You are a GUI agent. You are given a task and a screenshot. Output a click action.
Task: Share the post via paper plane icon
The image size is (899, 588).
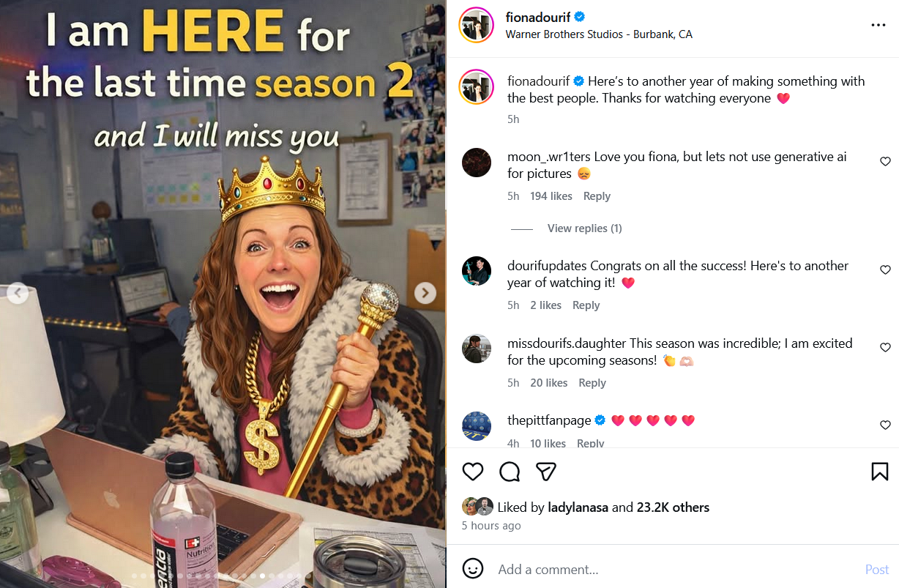[x=546, y=472]
